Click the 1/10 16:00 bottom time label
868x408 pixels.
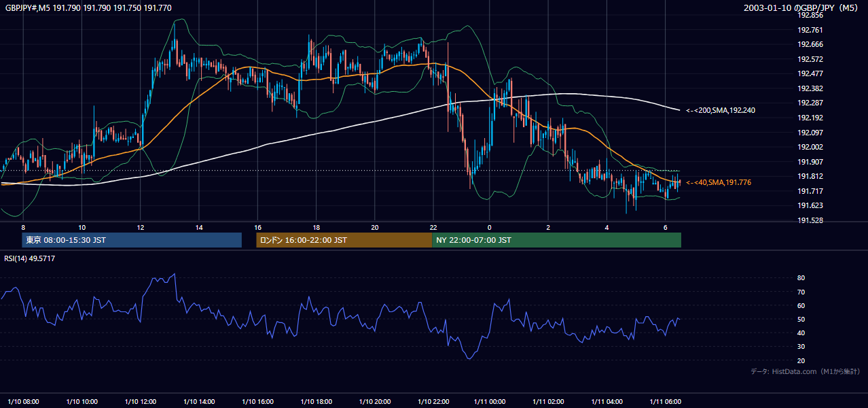click(257, 401)
